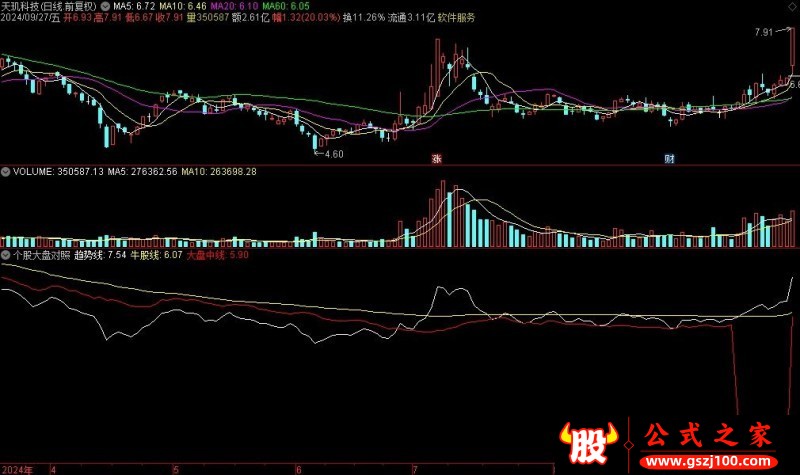Screen dimensions: 800x475
Task: Click the 个股大盘对照 indicator name
Action: pos(41,255)
